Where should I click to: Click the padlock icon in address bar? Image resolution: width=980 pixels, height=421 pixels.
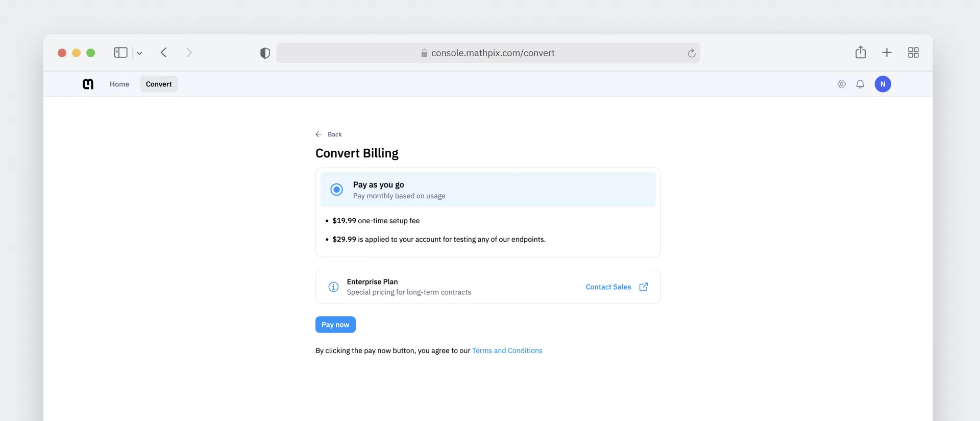(424, 53)
